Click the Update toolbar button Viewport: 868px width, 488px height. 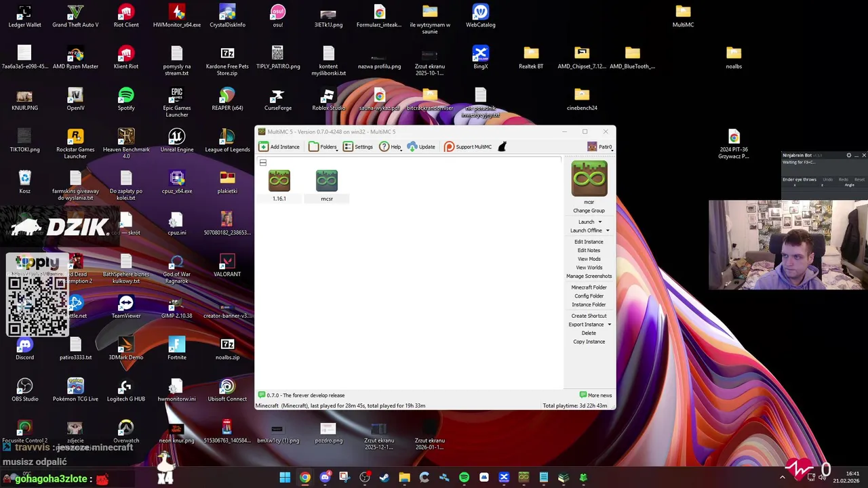[421, 147]
